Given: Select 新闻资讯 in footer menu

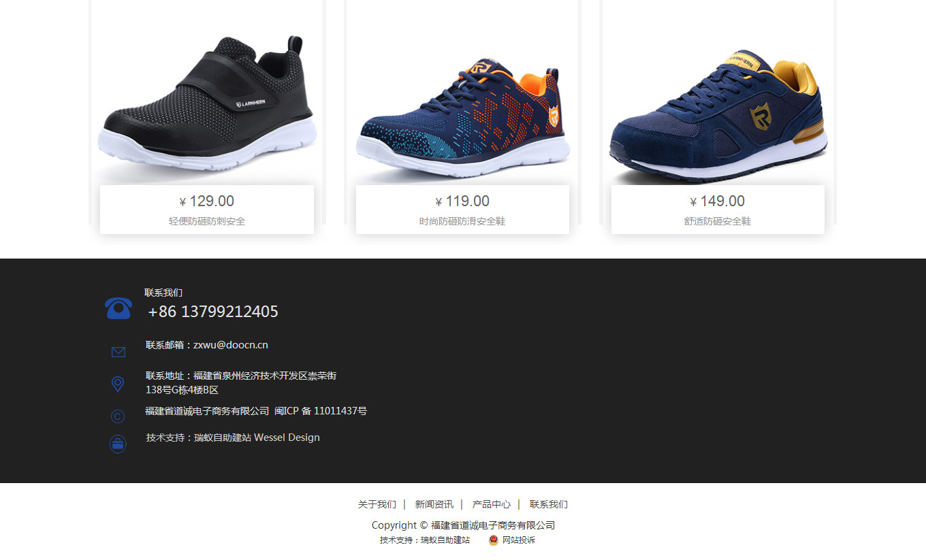Looking at the screenshot, I should [434, 504].
